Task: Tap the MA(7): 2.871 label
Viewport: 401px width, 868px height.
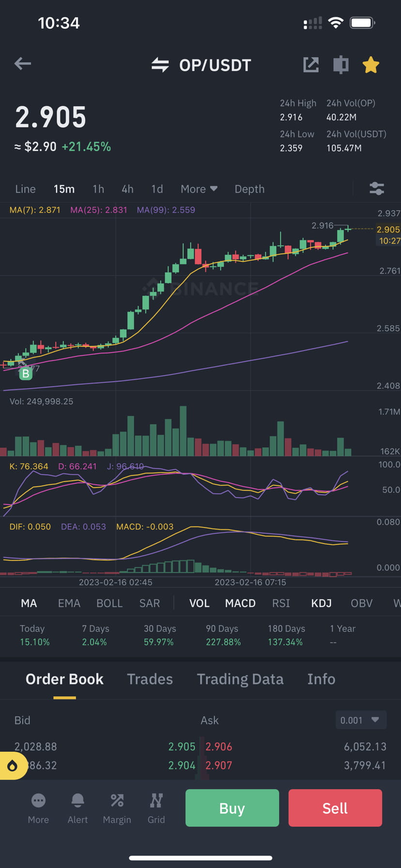Action: pyautogui.click(x=35, y=210)
